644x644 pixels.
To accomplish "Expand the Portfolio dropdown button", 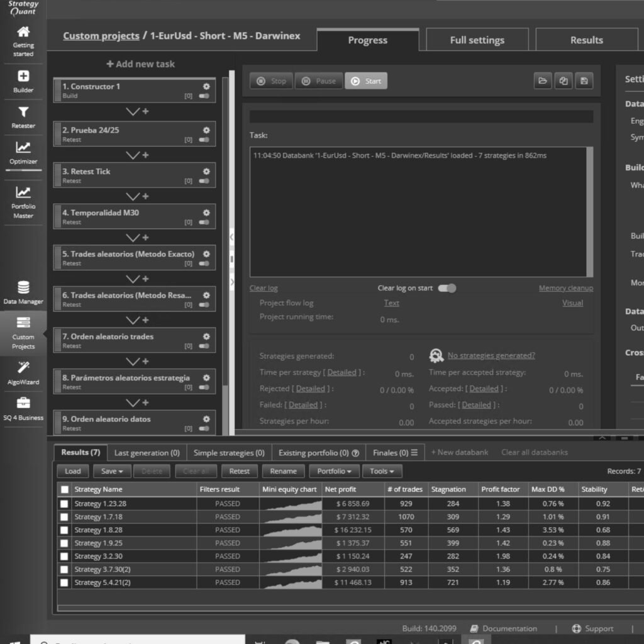I will pos(335,471).
